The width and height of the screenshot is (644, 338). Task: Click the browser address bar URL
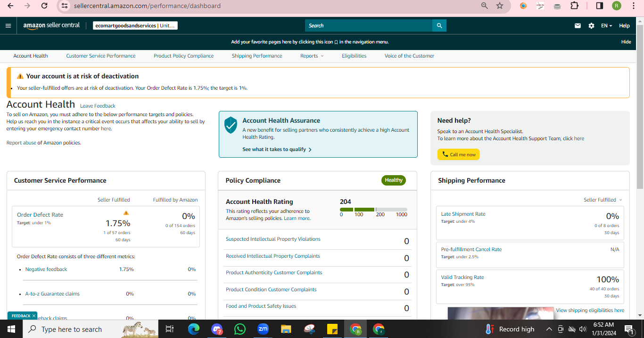[x=147, y=6]
